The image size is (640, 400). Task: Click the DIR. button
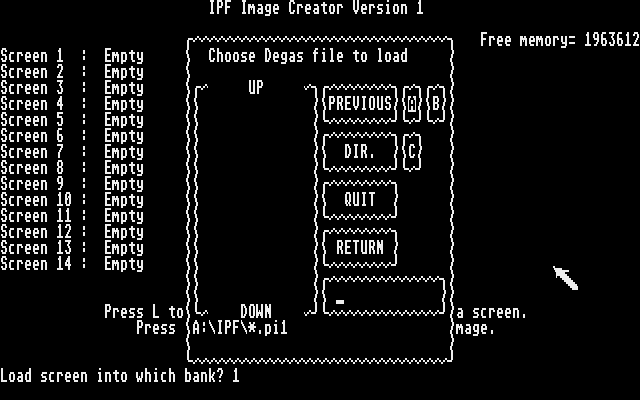[360, 151]
